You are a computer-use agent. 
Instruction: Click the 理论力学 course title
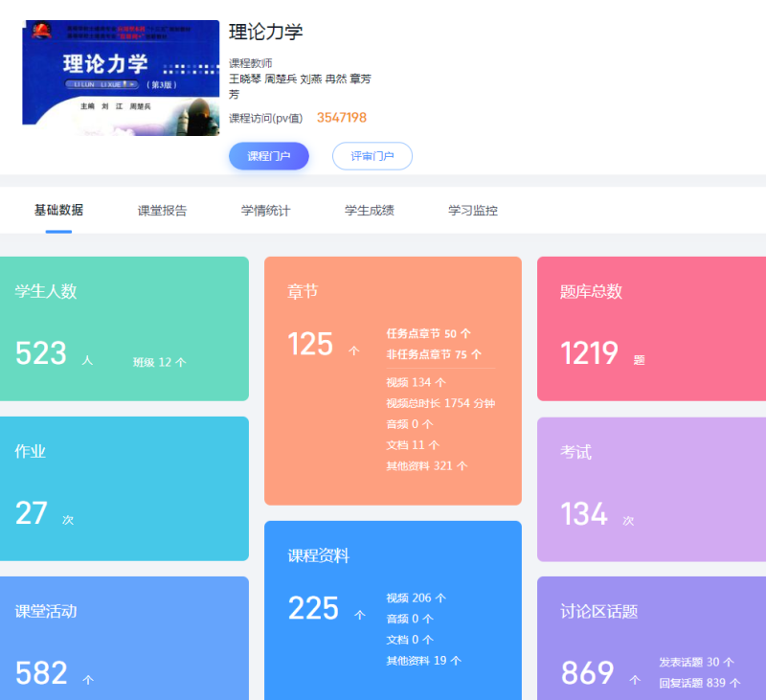266,32
